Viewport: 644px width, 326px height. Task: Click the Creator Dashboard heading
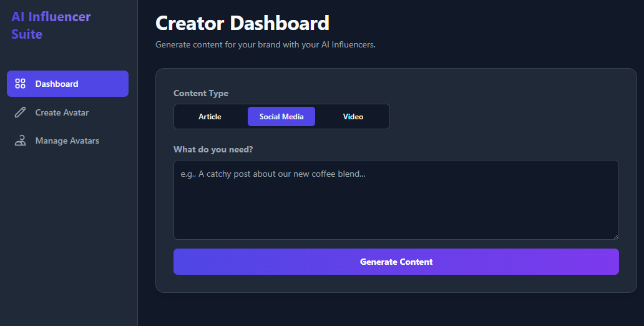pyautogui.click(x=242, y=23)
